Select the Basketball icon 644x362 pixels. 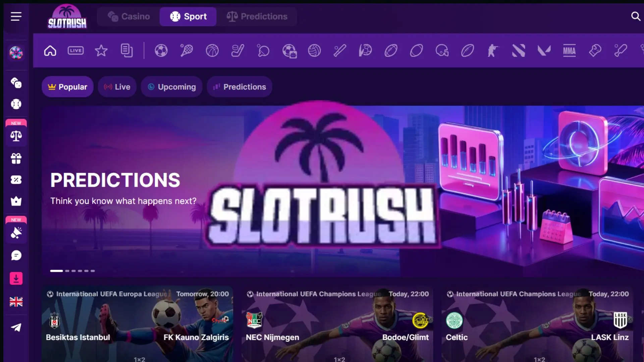212,51
